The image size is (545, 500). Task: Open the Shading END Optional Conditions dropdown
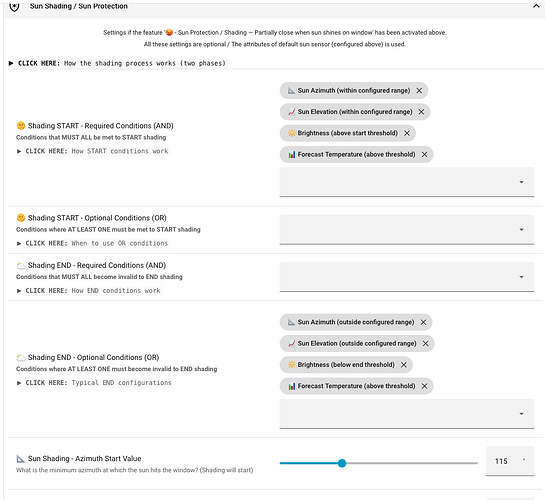click(x=407, y=414)
